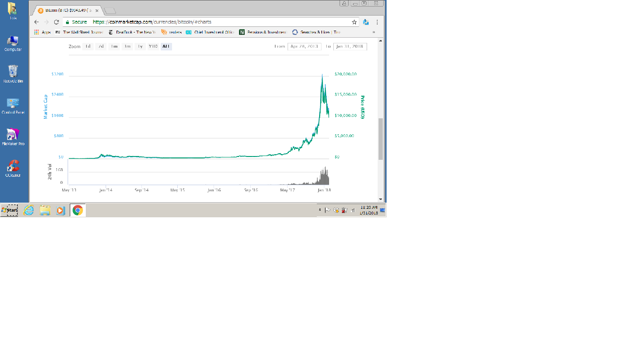Open the Apps grid in bookmarks bar
The width and height of the screenshot is (644, 362).
[42, 33]
